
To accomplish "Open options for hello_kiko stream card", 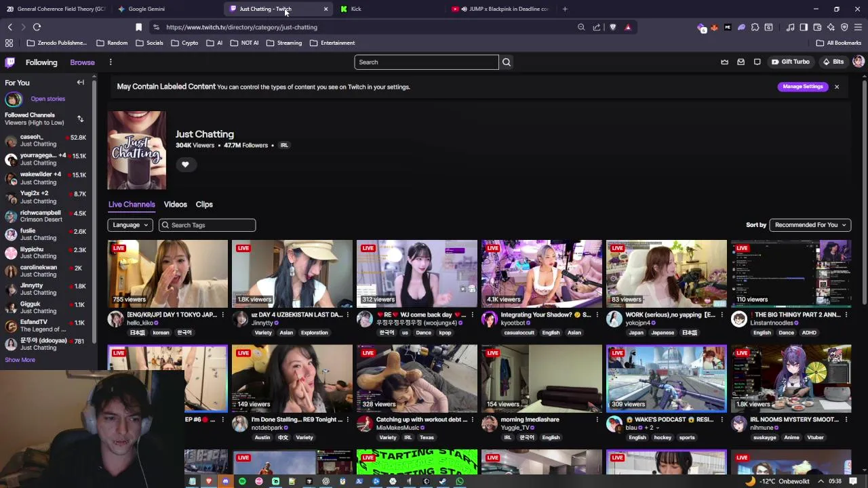I will (223, 314).
